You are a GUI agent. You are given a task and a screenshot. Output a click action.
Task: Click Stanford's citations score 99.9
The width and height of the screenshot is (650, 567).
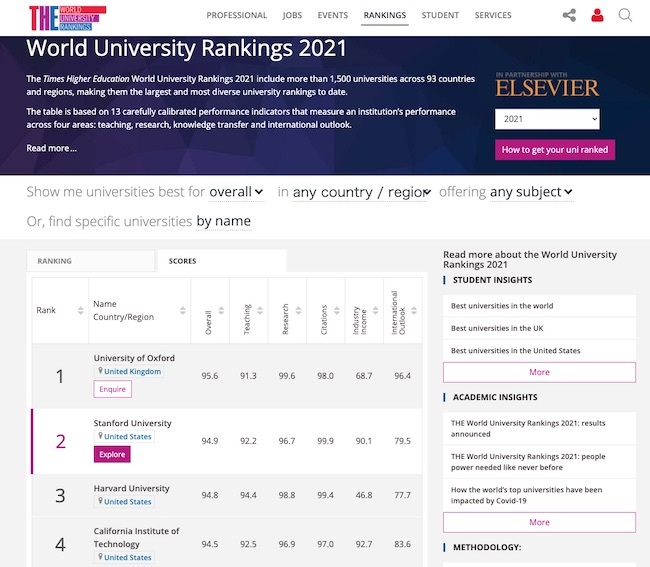coord(325,441)
